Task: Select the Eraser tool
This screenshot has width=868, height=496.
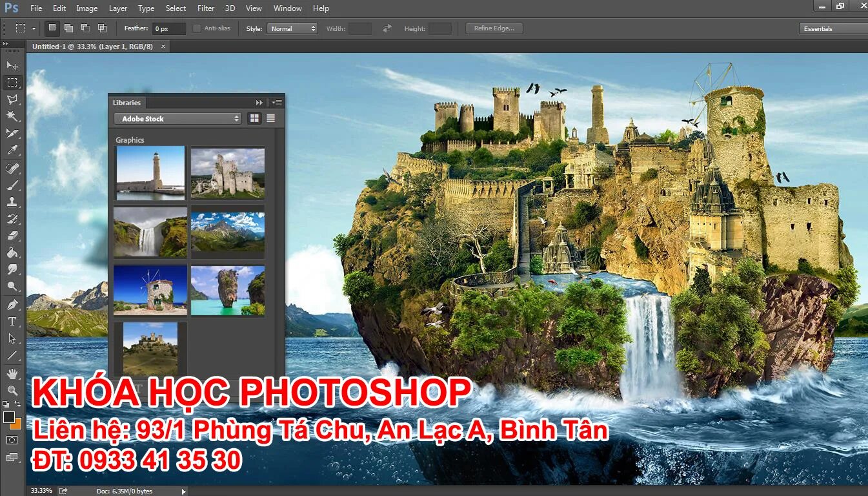Action: click(x=12, y=236)
